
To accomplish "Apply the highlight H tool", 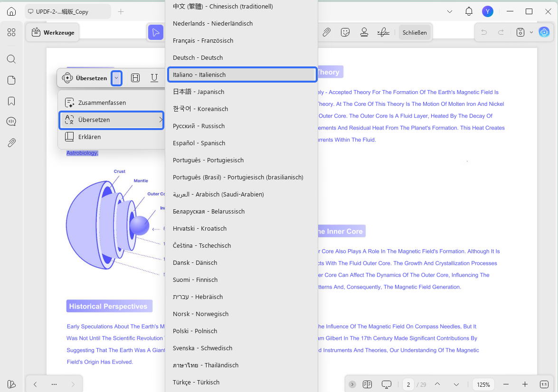I will pyautogui.click(x=135, y=78).
